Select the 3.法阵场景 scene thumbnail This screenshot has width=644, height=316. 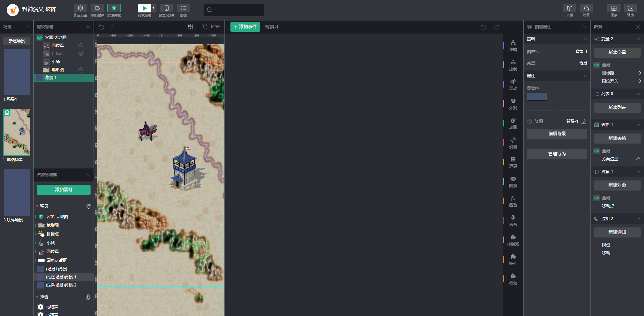(x=17, y=193)
